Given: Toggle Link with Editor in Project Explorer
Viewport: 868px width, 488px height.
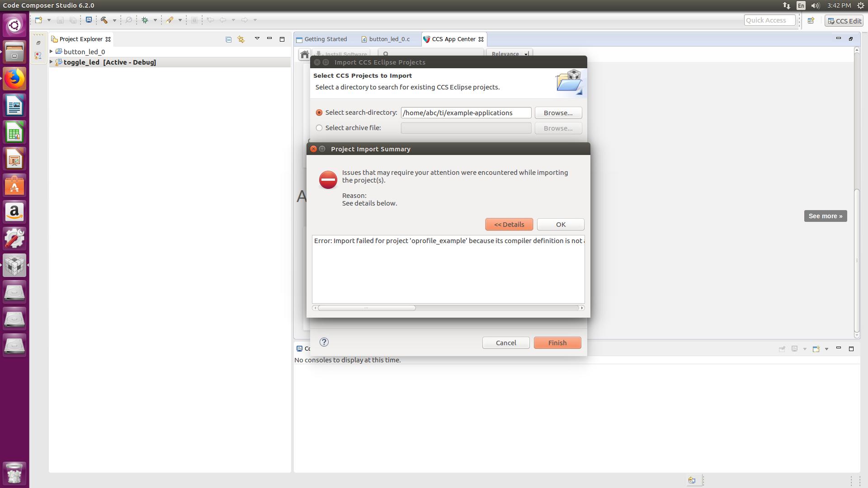Looking at the screenshot, I should coord(241,39).
